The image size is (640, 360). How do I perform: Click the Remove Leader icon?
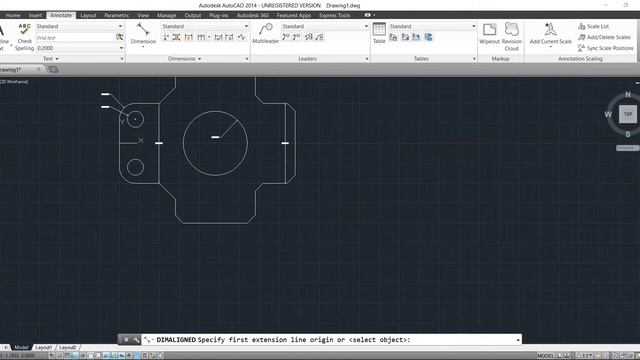296,37
